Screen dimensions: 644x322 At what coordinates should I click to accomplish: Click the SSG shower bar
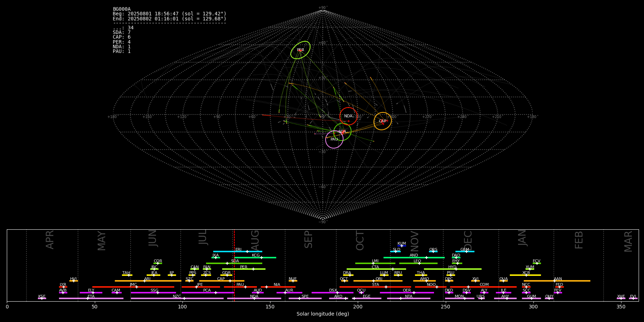(153, 293)
